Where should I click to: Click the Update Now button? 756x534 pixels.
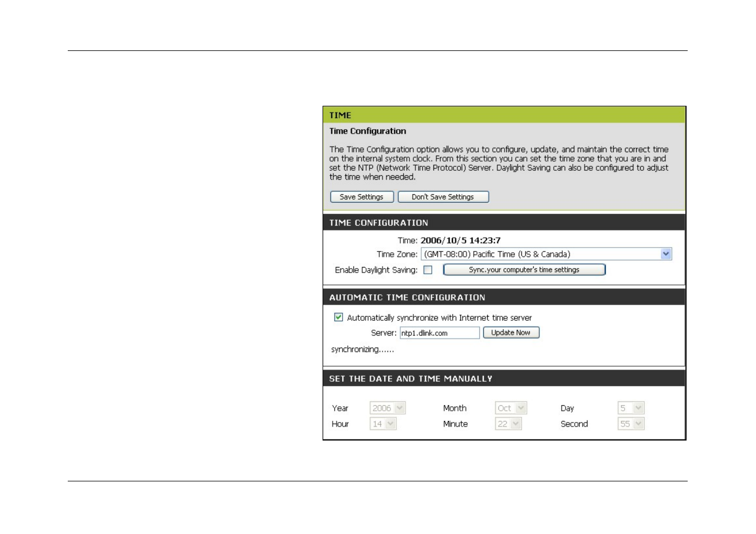coord(511,332)
